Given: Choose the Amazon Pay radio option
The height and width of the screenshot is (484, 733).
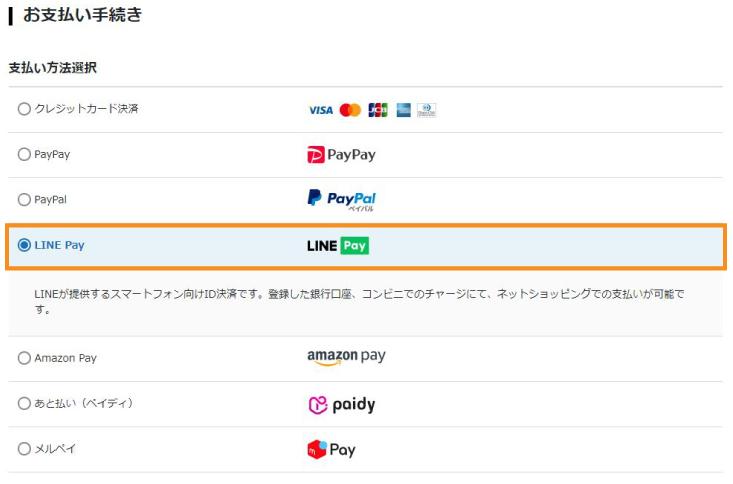Looking at the screenshot, I should [24, 358].
